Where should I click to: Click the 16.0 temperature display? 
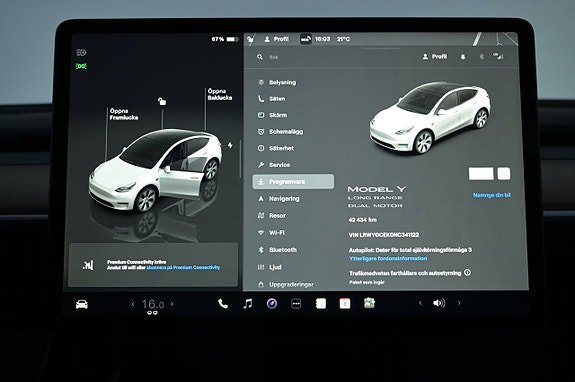(153, 304)
